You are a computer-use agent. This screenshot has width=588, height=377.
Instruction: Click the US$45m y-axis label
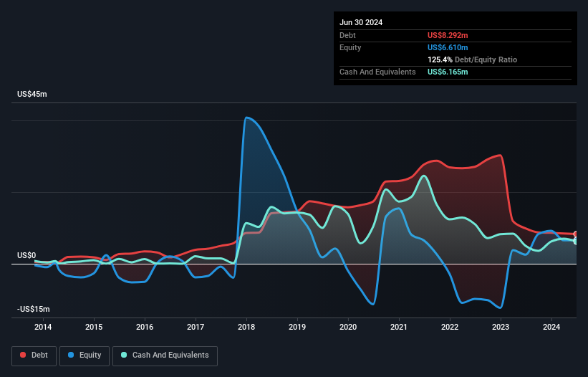coord(32,94)
